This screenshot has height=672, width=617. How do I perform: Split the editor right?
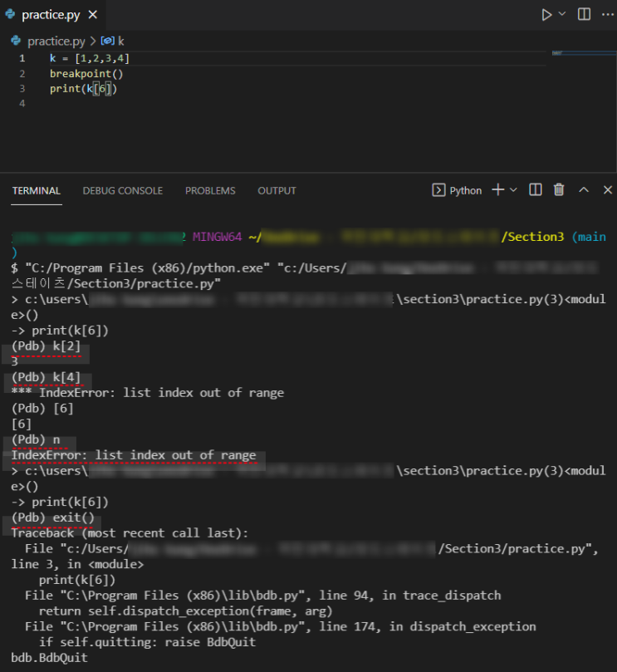click(x=584, y=15)
